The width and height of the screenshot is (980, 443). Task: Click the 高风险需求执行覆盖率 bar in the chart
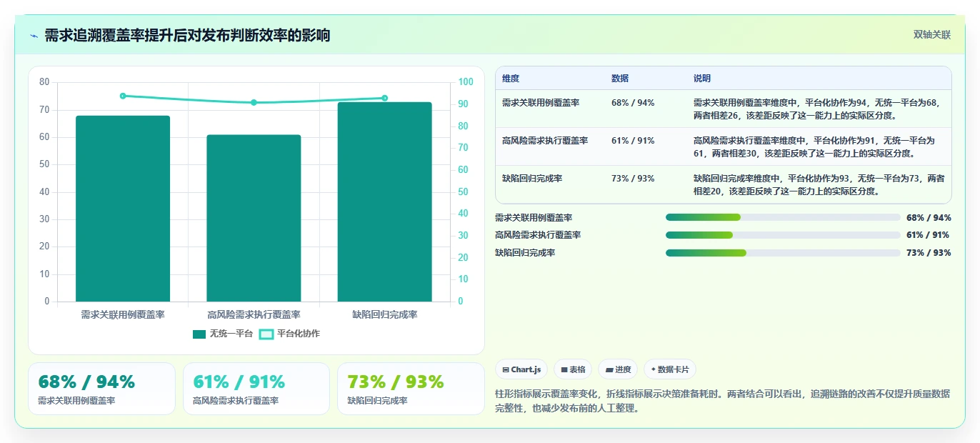254,218
